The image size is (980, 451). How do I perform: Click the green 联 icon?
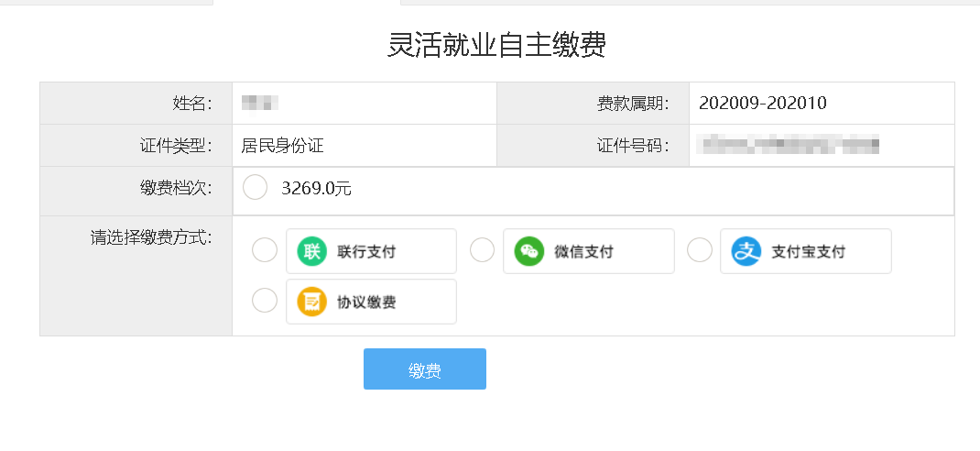click(312, 251)
